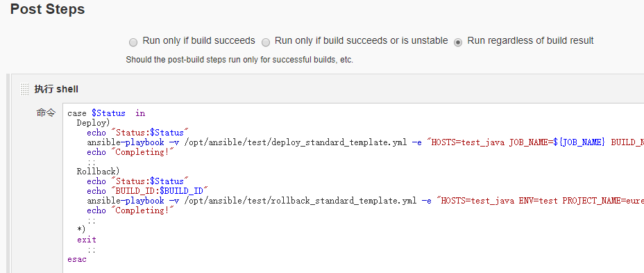Viewport: 644px width, 273px height.
Task: Click the 执行 shell build step title
Action: tap(56, 89)
